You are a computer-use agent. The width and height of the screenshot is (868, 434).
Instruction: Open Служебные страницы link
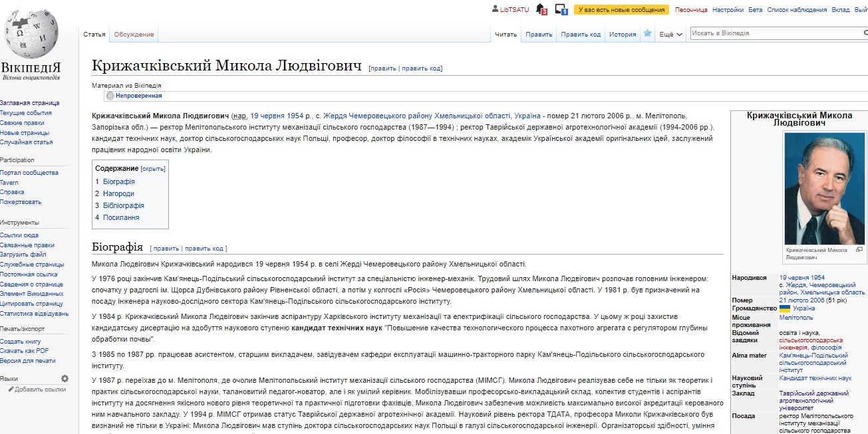pyautogui.click(x=32, y=265)
